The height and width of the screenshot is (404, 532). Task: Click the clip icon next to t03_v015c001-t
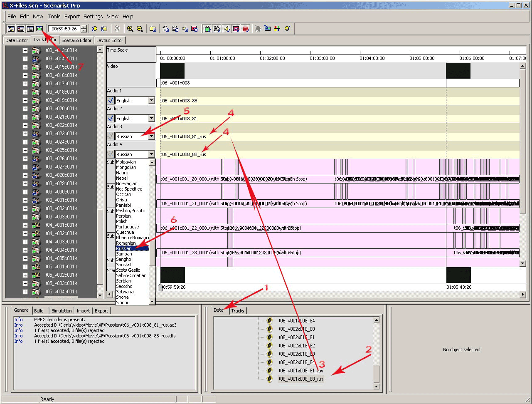(x=36, y=67)
